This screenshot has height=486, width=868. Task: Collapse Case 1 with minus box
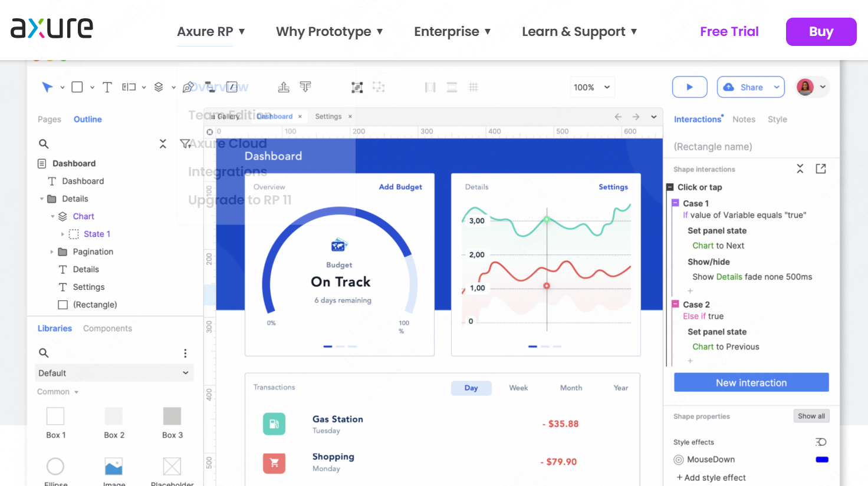click(x=676, y=203)
